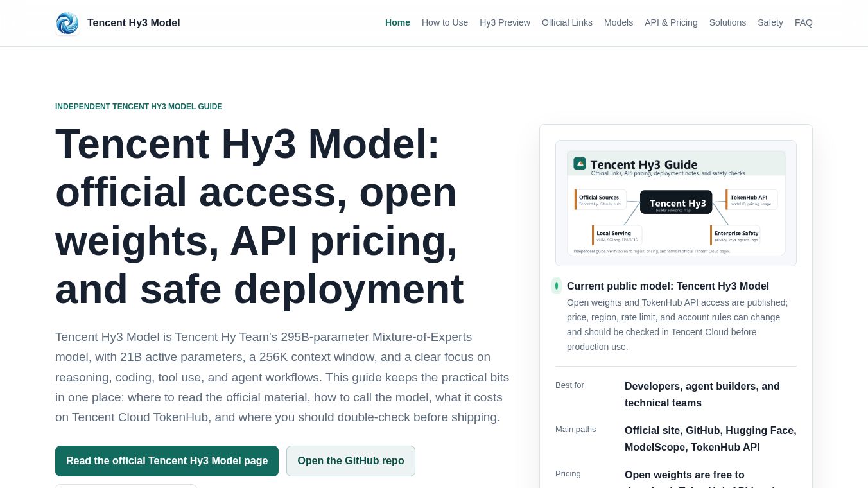Screen dimensions: 868x488
Task: Click Open the GitHub repo button
Action: [351, 461]
